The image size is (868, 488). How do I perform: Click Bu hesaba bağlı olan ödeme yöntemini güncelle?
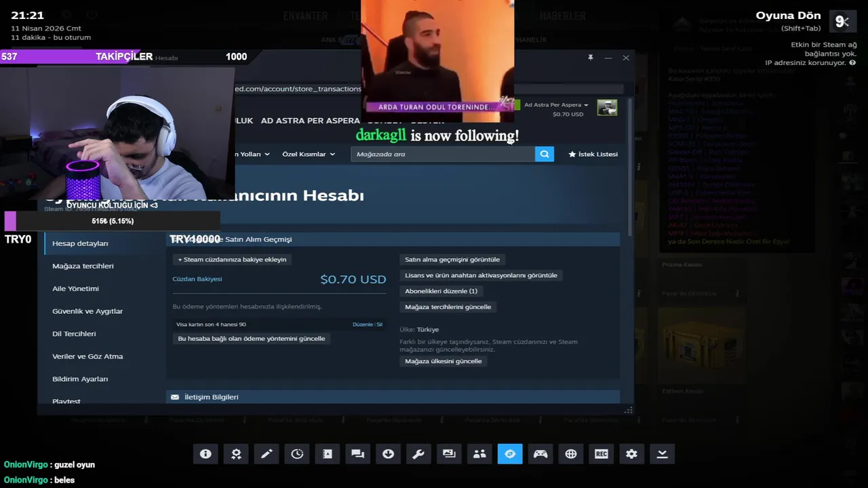252,338
